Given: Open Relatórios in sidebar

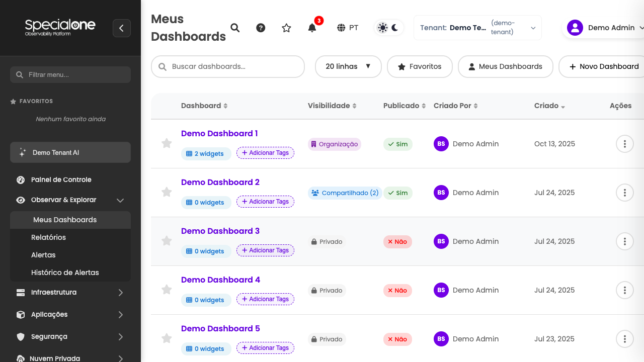Looking at the screenshot, I should pos(70,237).
